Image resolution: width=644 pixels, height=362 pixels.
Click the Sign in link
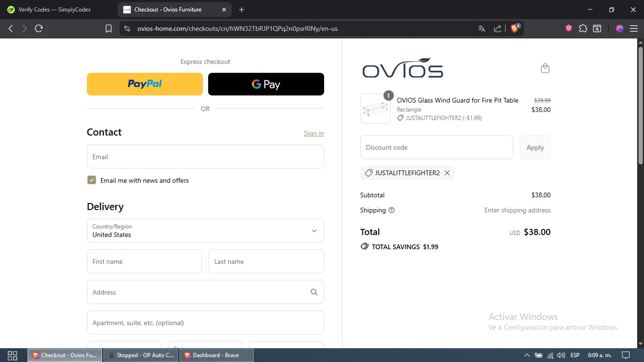click(314, 134)
